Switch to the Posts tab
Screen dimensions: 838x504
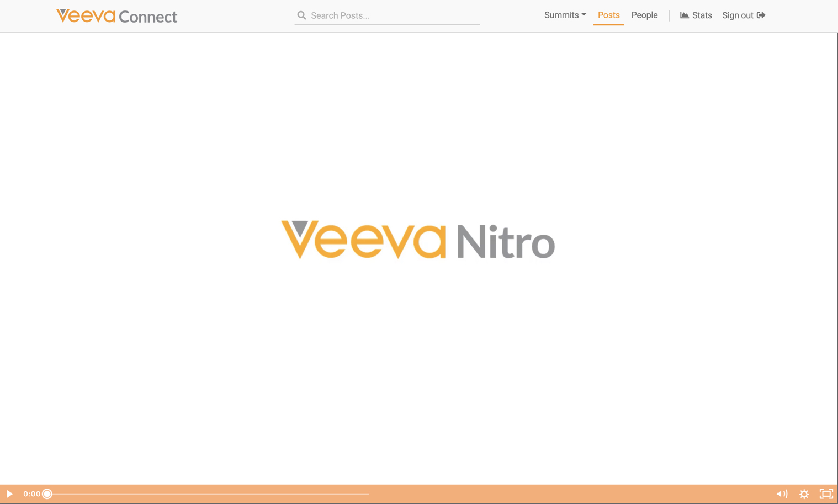(x=608, y=15)
